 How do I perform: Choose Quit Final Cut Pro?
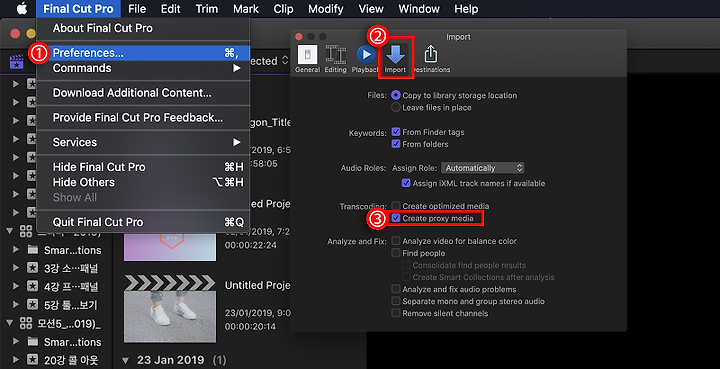click(x=143, y=222)
